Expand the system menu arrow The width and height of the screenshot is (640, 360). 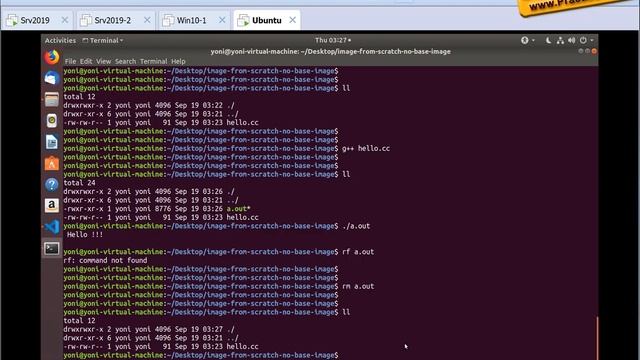click(x=592, y=40)
